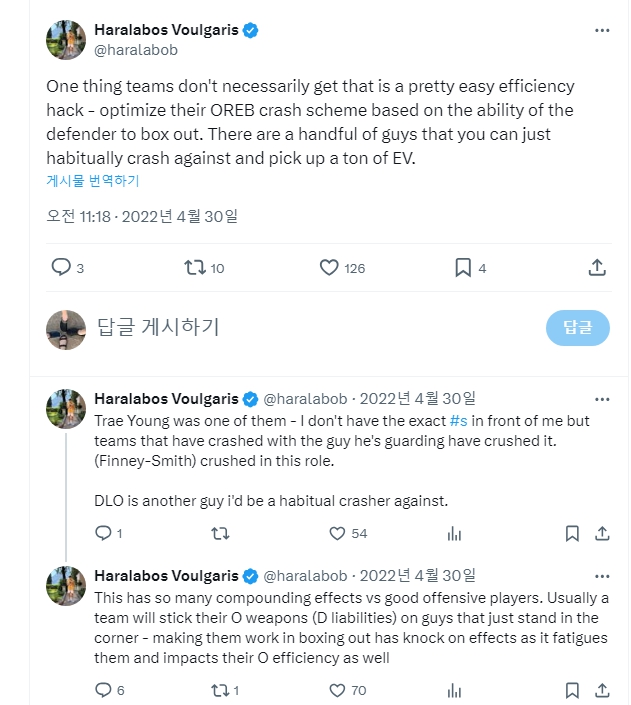Open the main tweet's more options menu
Image resolution: width=631 pixels, height=705 pixels.
coord(602,31)
